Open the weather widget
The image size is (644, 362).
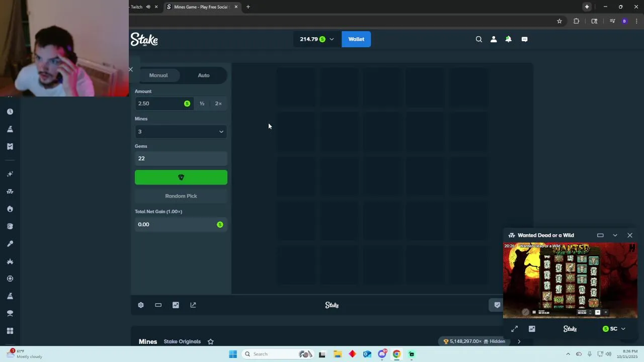coord(25,354)
